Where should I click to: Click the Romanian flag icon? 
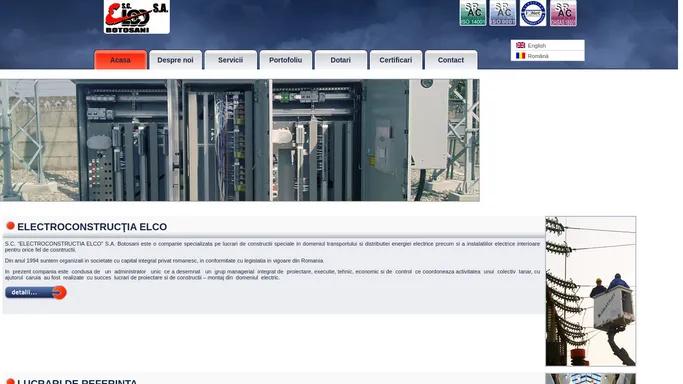(521, 56)
